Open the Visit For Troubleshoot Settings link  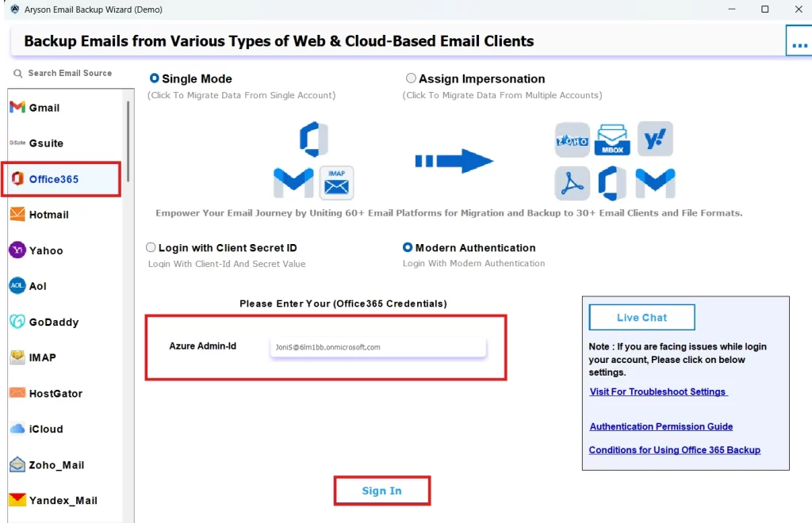657,391
